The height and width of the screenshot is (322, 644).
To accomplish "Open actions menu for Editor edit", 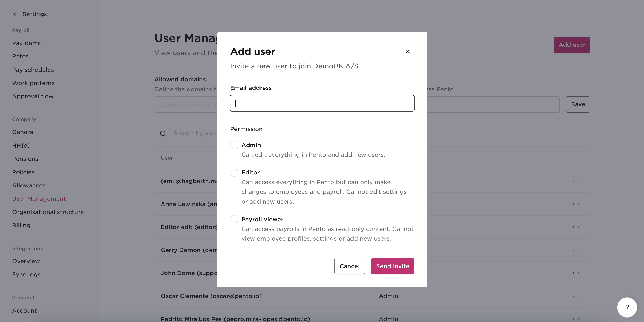I will click(x=576, y=227).
